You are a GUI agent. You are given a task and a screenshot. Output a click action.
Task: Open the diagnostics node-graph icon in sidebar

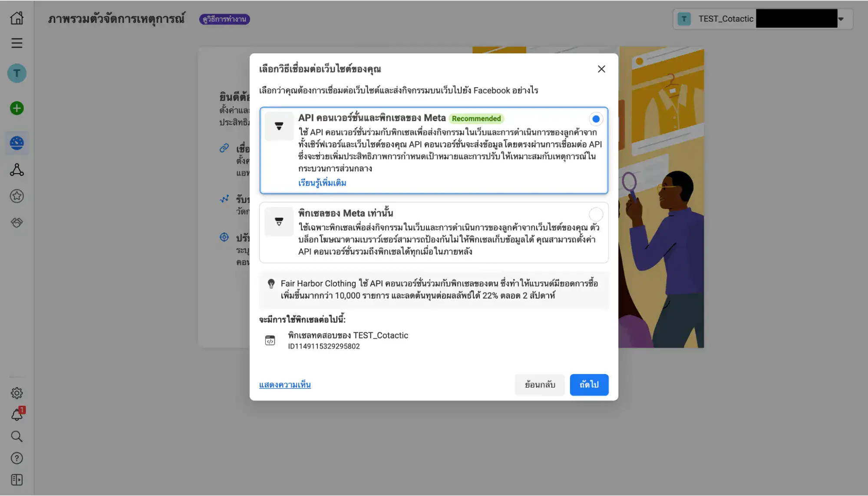pyautogui.click(x=17, y=170)
